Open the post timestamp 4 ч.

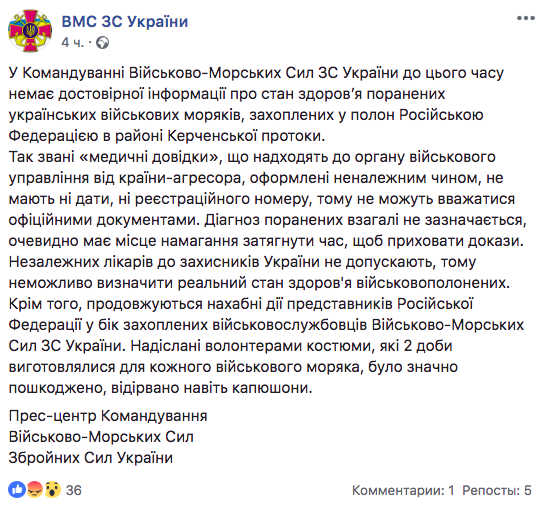pos(73,43)
